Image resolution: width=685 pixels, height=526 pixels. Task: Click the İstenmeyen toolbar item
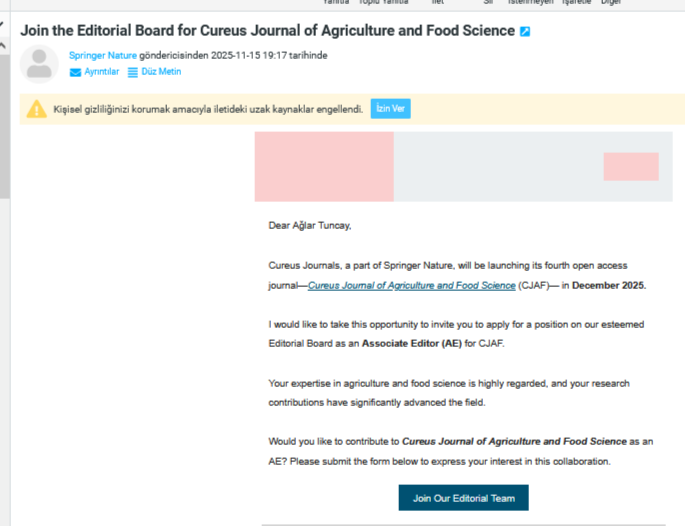529,3
